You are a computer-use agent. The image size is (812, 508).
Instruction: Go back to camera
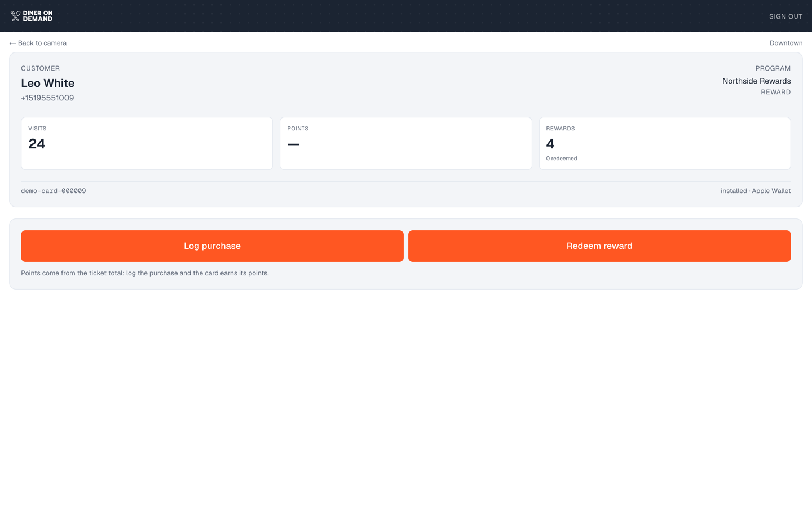(x=38, y=43)
